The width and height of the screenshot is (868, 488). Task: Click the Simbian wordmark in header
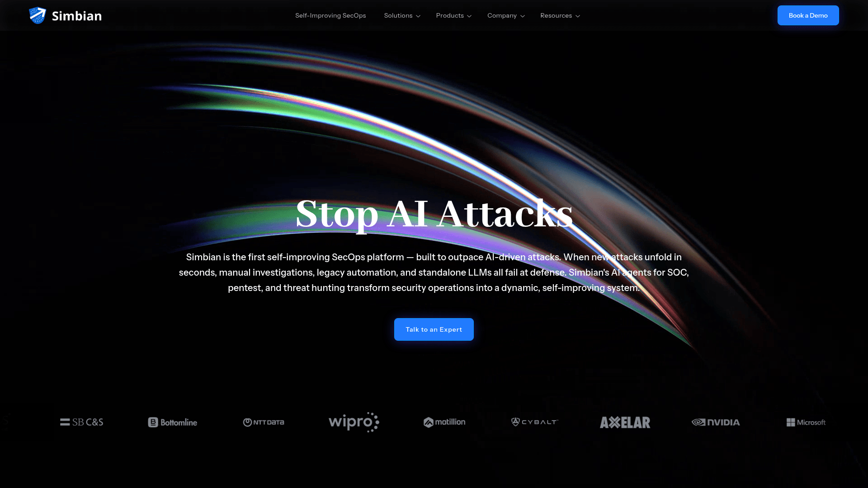click(77, 16)
